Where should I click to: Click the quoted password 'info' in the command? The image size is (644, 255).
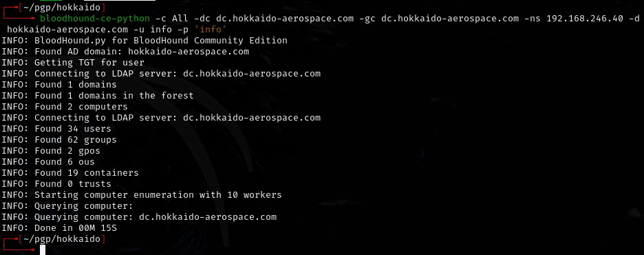coord(211,30)
